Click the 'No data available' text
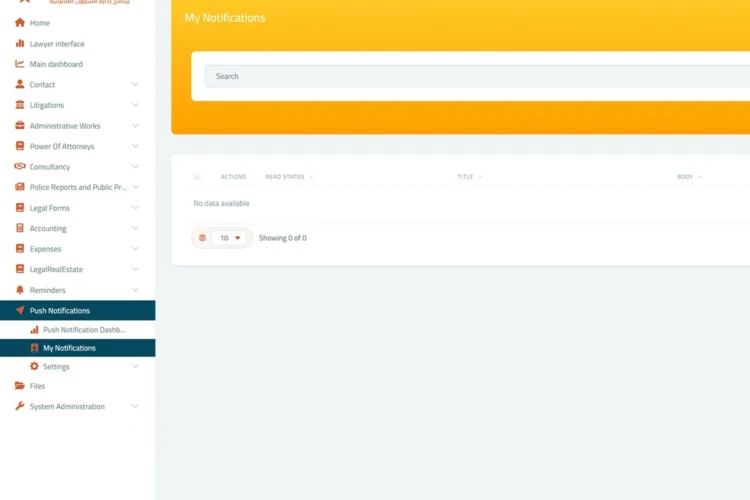Screen dimensions: 750x500 221,203
